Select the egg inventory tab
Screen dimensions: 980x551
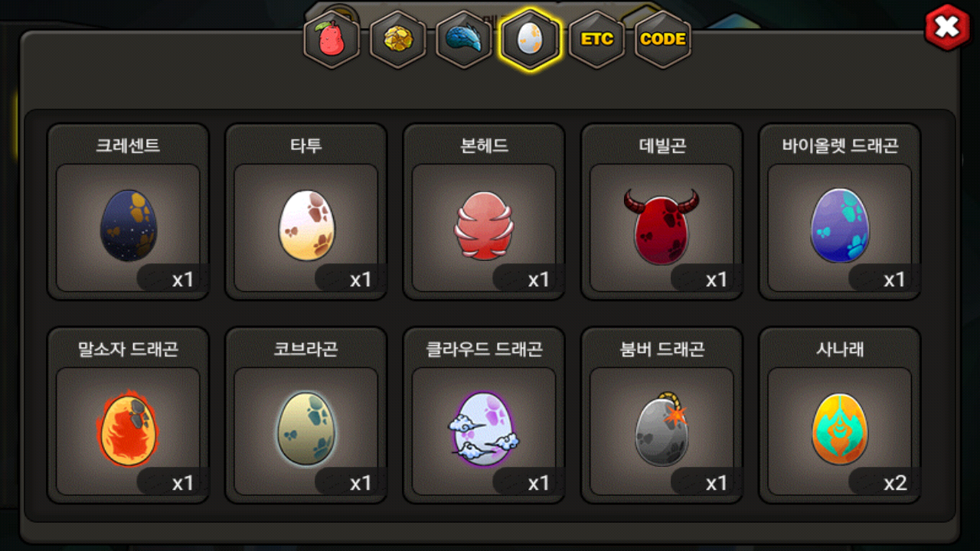coord(530,39)
